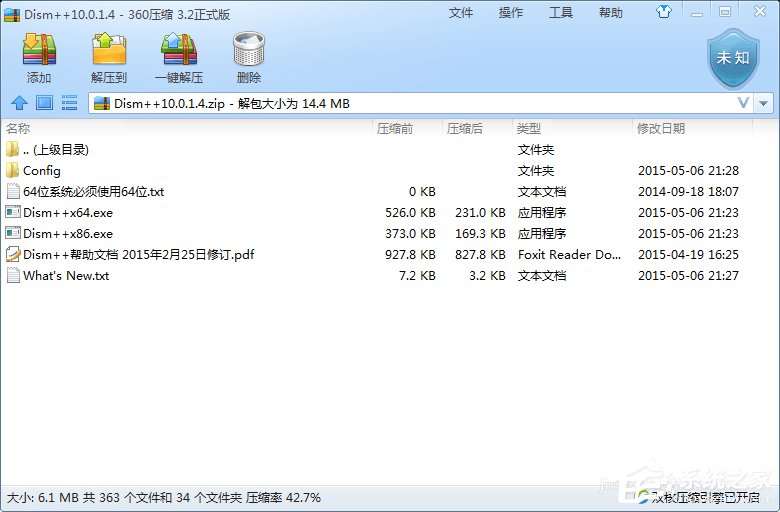Screen dimensions: 780x512
Task: Click the 添加 (Add) toolbar icon
Action: [39, 50]
